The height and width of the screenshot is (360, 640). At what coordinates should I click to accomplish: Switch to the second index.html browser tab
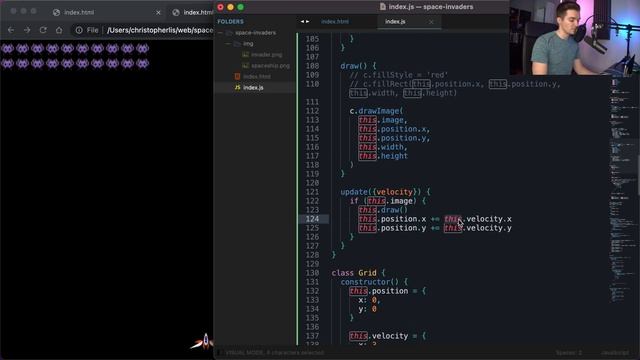[x=198, y=13]
